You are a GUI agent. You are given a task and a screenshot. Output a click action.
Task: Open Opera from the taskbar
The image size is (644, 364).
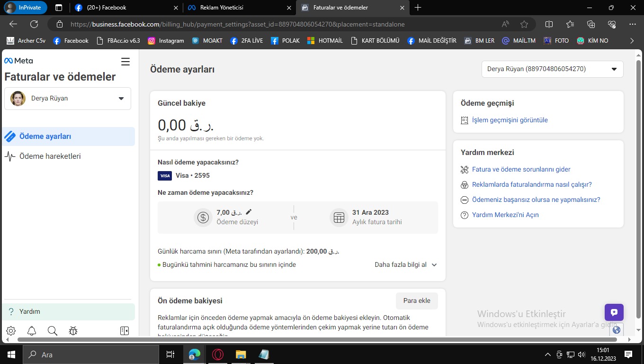(x=218, y=355)
